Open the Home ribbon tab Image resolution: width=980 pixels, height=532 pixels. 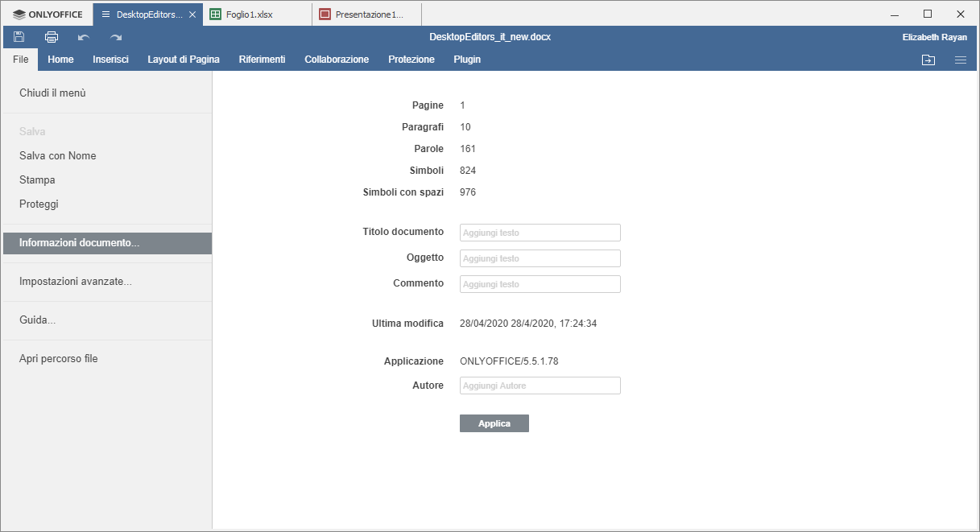point(60,60)
